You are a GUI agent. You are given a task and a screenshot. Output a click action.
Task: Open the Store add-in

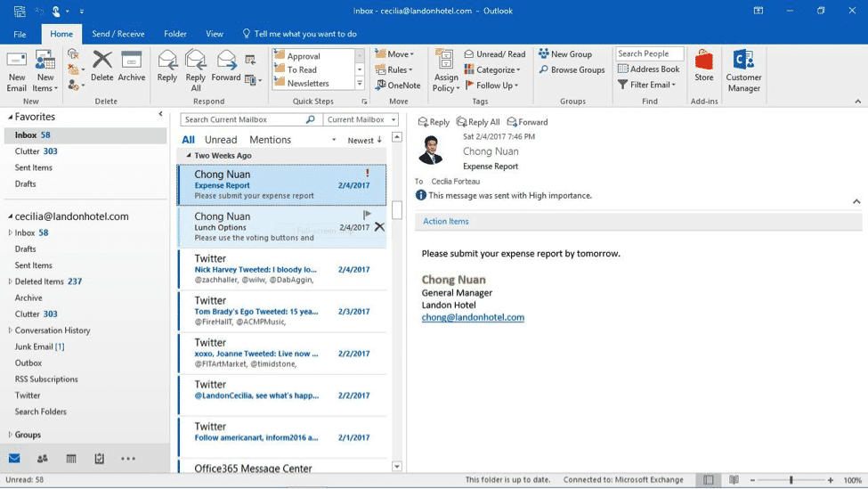coord(704,68)
